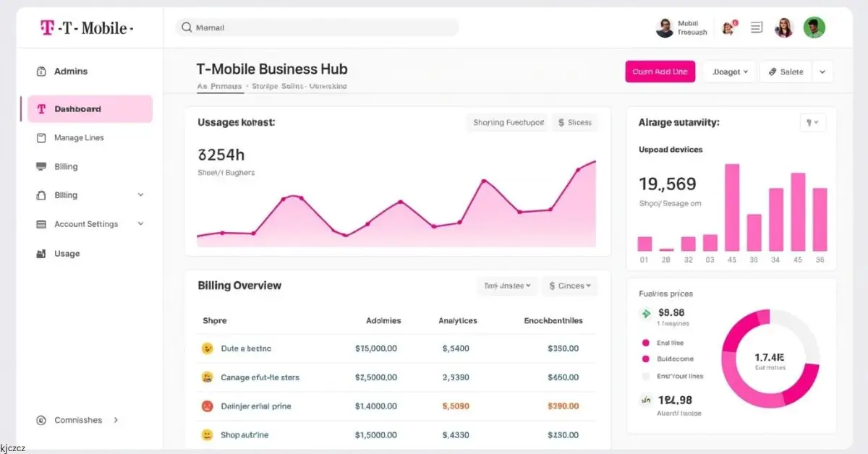Image resolution: width=868 pixels, height=454 pixels.
Task: Open the $ Cinces dropdown
Action: tap(570, 286)
